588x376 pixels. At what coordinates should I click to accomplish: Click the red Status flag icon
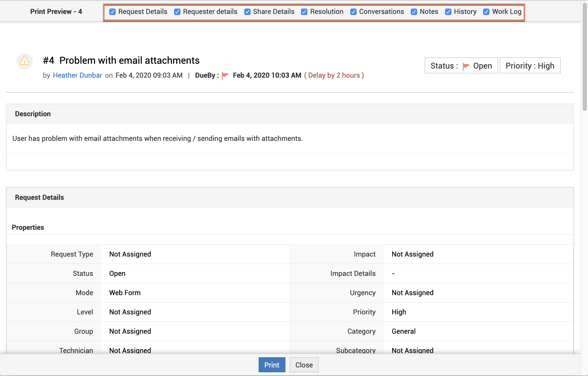pyautogui.click(x=466, y=66)
